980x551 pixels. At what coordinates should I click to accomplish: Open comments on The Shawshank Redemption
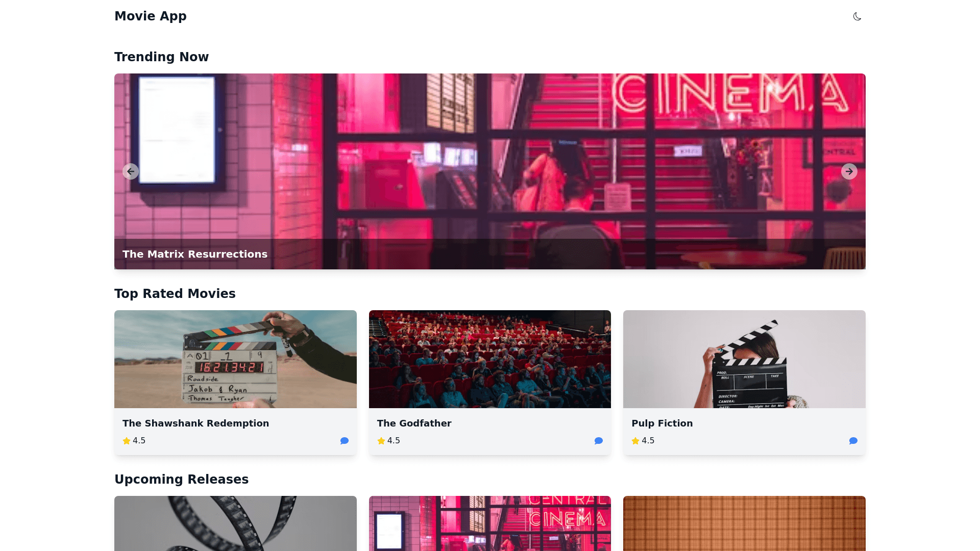coord(345,441)
